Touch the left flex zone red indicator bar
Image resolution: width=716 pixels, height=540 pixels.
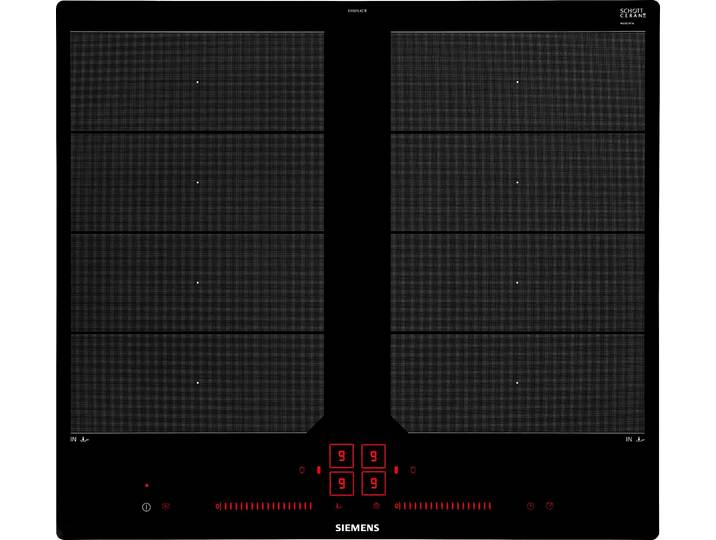pos(319,470)
